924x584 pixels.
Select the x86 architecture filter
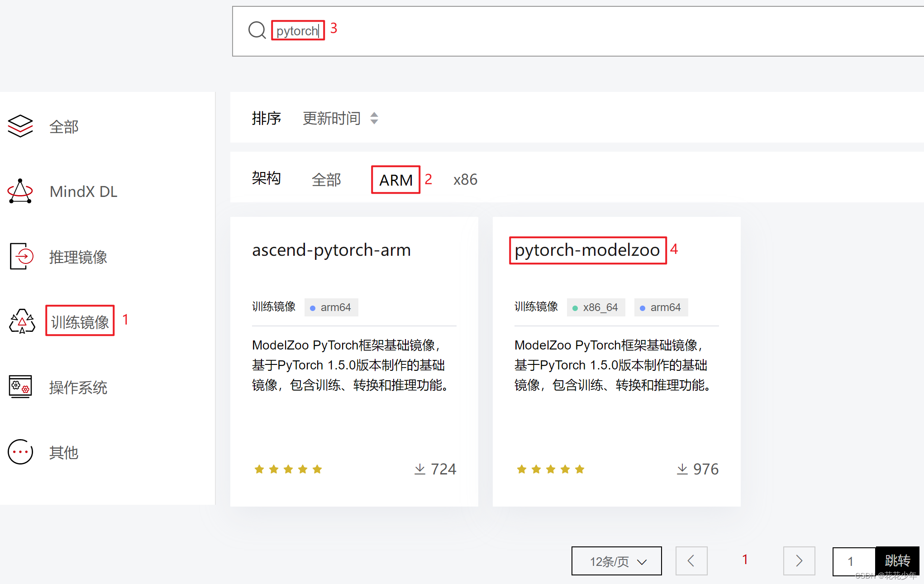tap(465, 180)
